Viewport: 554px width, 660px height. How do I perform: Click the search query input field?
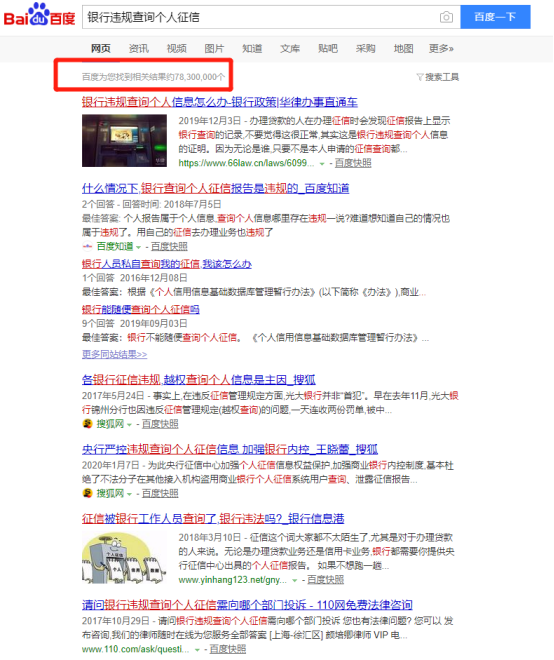tap(261, 17)
